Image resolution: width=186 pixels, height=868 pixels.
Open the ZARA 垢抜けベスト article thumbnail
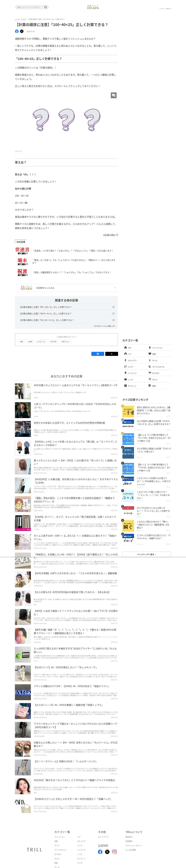tap(23, 692)
